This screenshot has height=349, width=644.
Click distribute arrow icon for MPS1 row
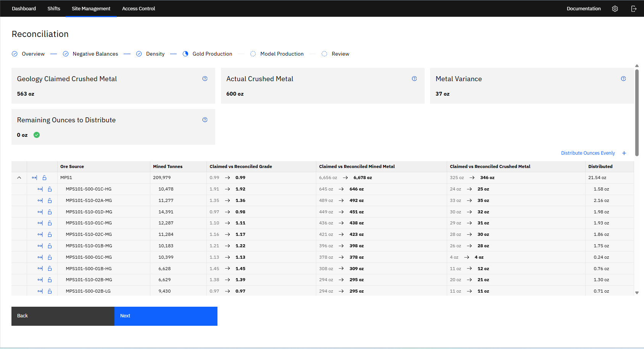pos(35,178)
